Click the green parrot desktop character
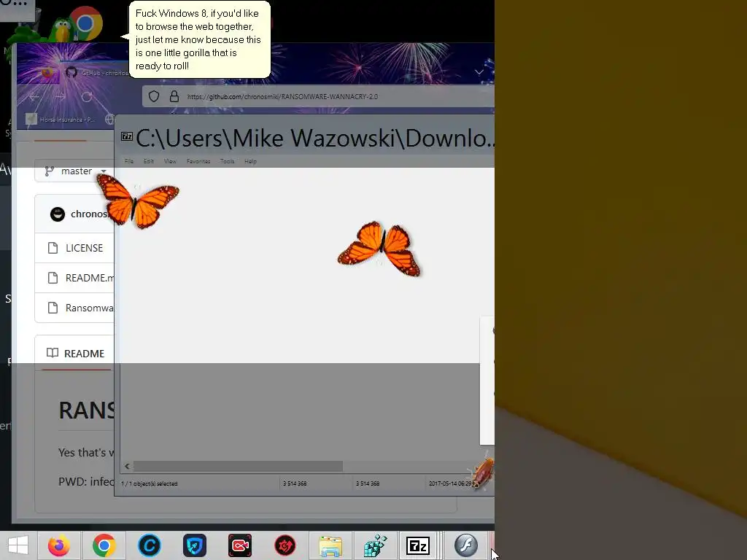The image size is (747, 560). (61, 31)
